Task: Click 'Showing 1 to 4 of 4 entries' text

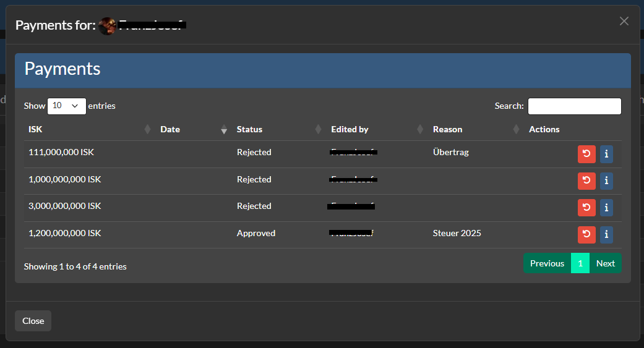Action: click(75, 267)
